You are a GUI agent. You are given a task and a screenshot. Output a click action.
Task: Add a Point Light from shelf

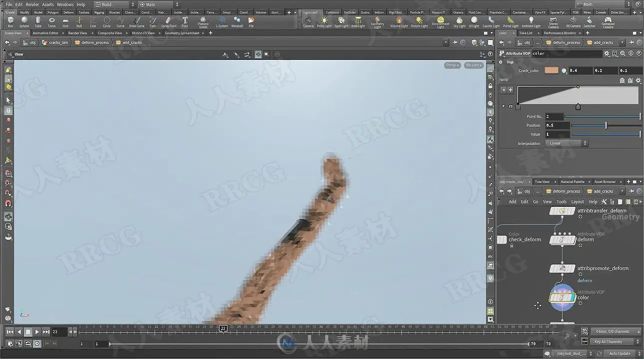coord(324,22)
